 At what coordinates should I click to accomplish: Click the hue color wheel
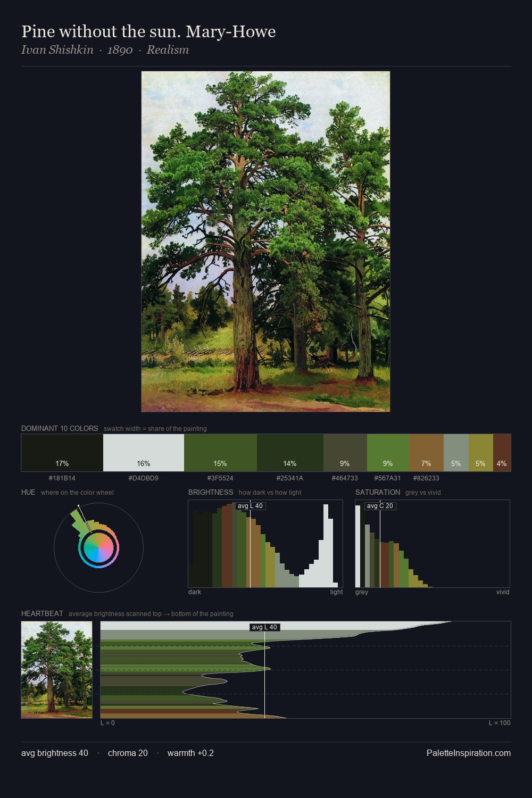click(98, 547)
